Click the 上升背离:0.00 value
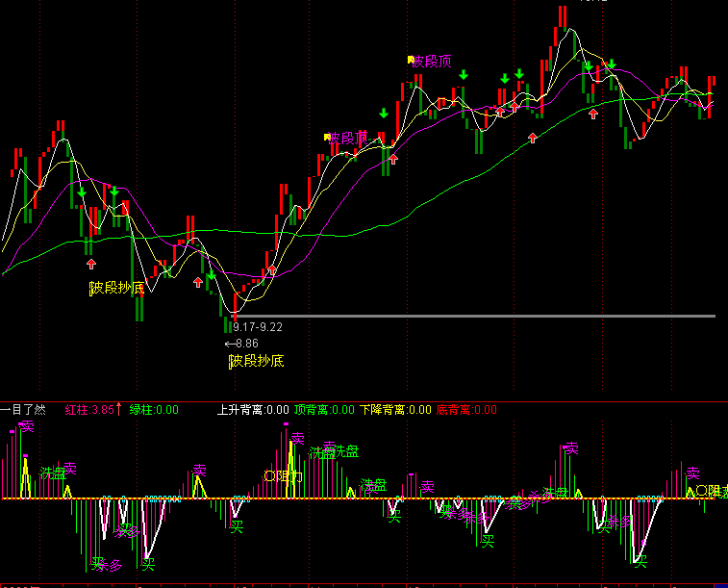This screenshot has width=728, height=588. pyautogui.click(x=253, y=410)
